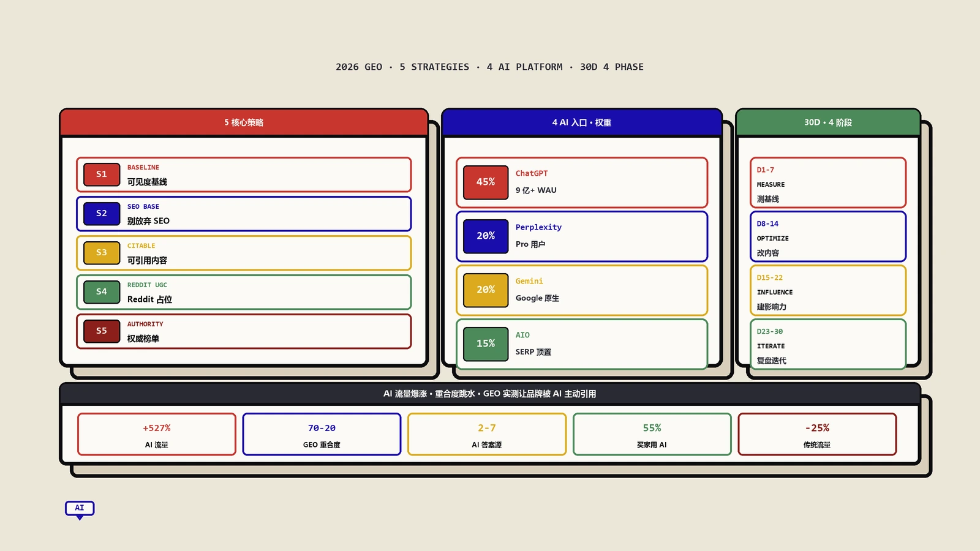The height and width of the screenshot is (551, 980).
Task: Click the "Pro 用户" text
Action: point(530,244)
